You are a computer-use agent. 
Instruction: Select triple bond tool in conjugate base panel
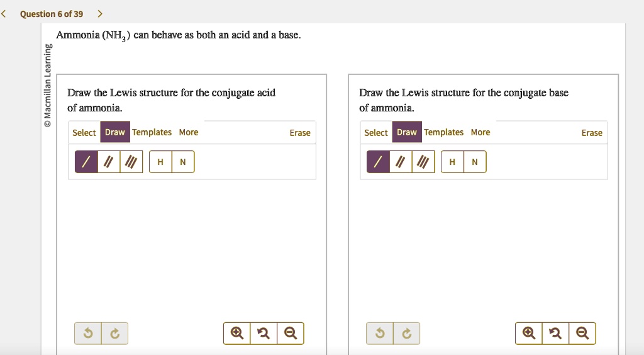(423, 162)
